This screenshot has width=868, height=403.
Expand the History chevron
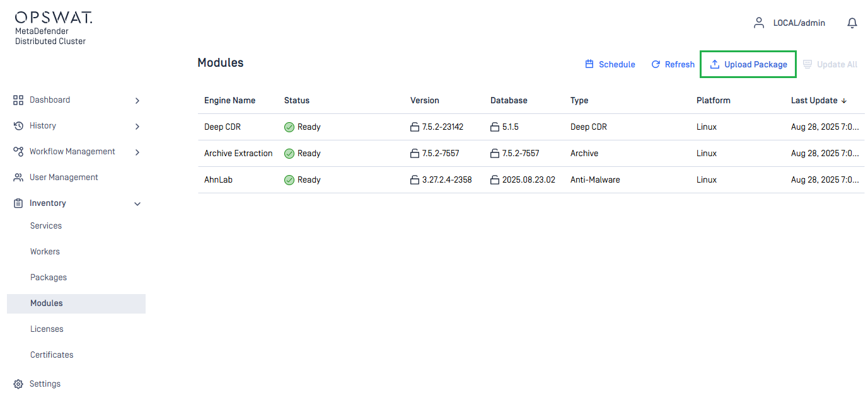tap(137, 127)
